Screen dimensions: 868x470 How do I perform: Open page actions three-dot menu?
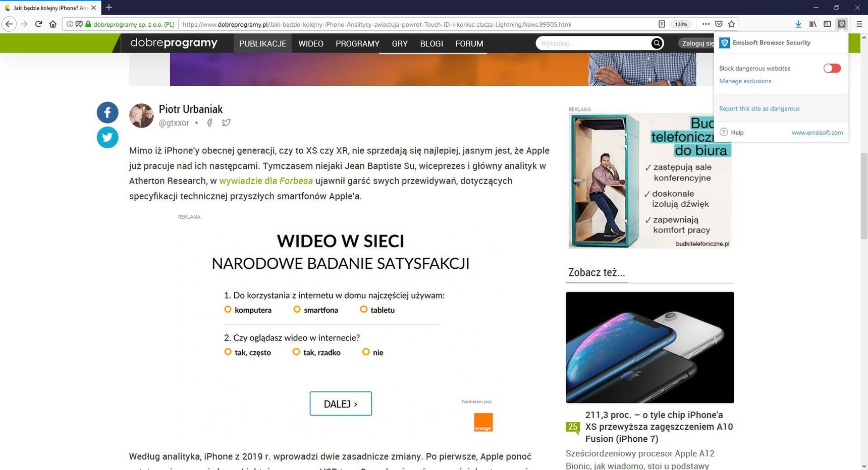click(x=706, y=24)
